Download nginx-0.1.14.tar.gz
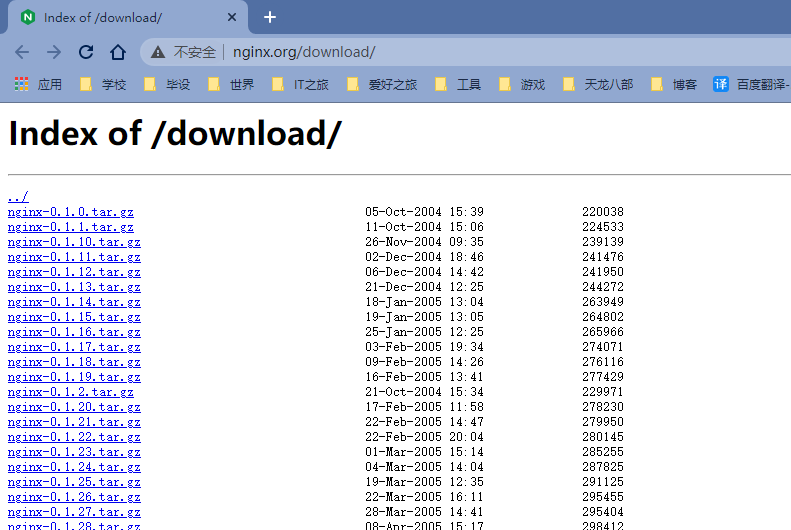This screenshot has width=791, height=530. click(x=74, y=302)
